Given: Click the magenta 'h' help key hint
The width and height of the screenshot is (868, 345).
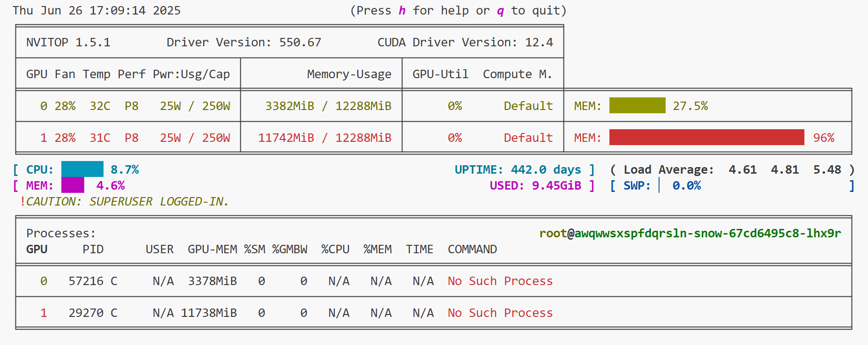Looking at the screenshot, I should pyautogui.click(x=402, y=10).
